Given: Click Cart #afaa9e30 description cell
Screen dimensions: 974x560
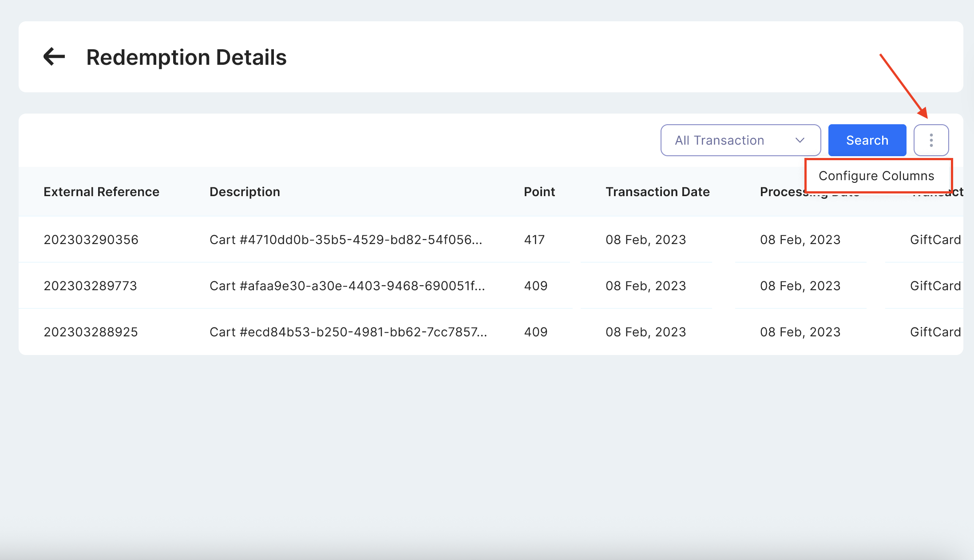Looking at the screenshot, I should [x=347, y=286].
